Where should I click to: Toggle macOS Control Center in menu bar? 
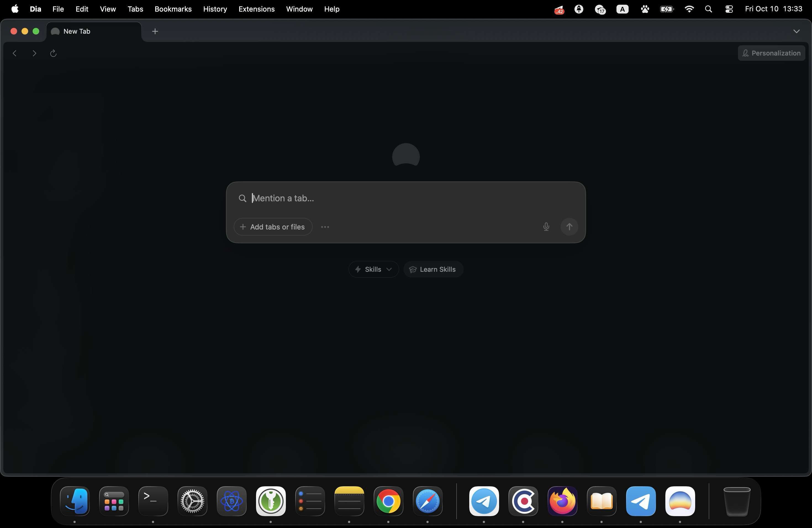pyautogui.click(x=729, y=9)
